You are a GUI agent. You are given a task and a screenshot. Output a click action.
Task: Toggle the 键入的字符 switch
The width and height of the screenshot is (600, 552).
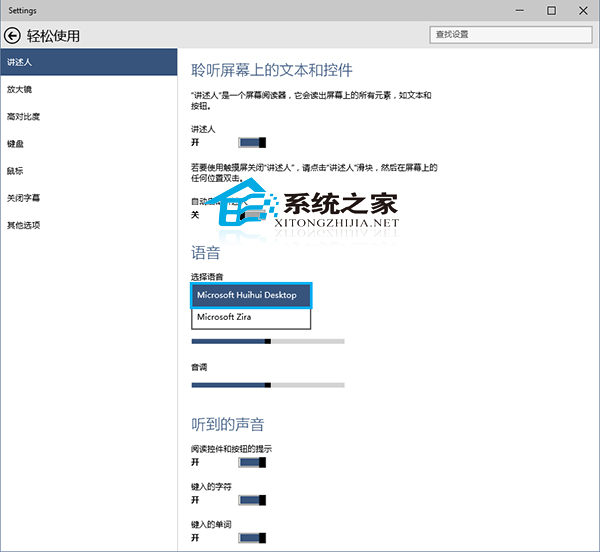(252, 500)
